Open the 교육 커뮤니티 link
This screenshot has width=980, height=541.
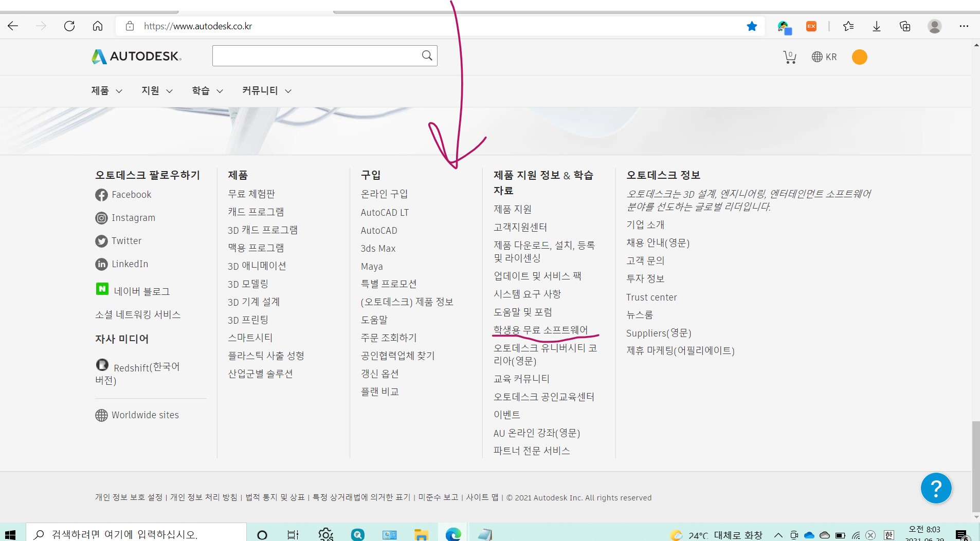coord(521,379)
